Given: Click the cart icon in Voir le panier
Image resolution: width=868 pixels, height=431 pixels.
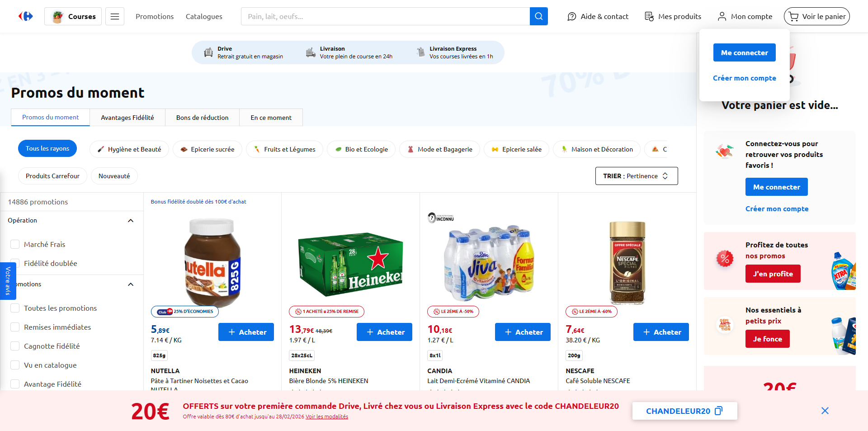Looking at the screenshot, I should [793, 16].
